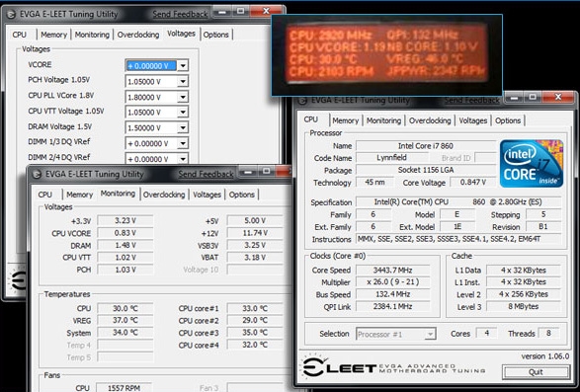Click the red LCD hardware readout display

point(386,53)
